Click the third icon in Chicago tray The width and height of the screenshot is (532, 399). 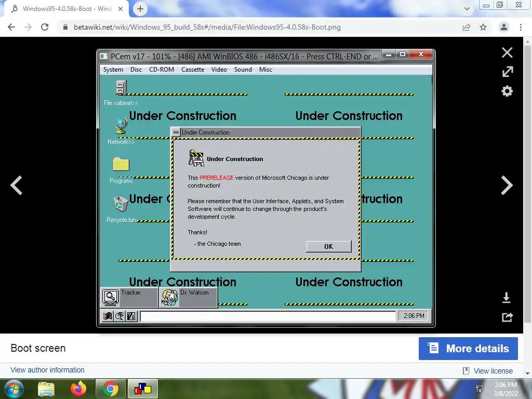[x=131, y=316]
